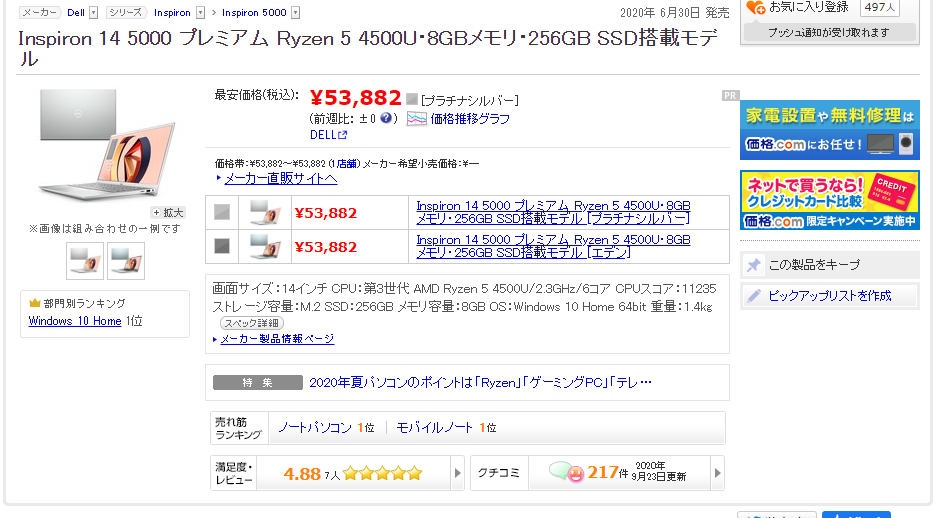939x518 pixels.
Task: Open the メーカー直販サイトへ link
Action: [x=281, y=178]
